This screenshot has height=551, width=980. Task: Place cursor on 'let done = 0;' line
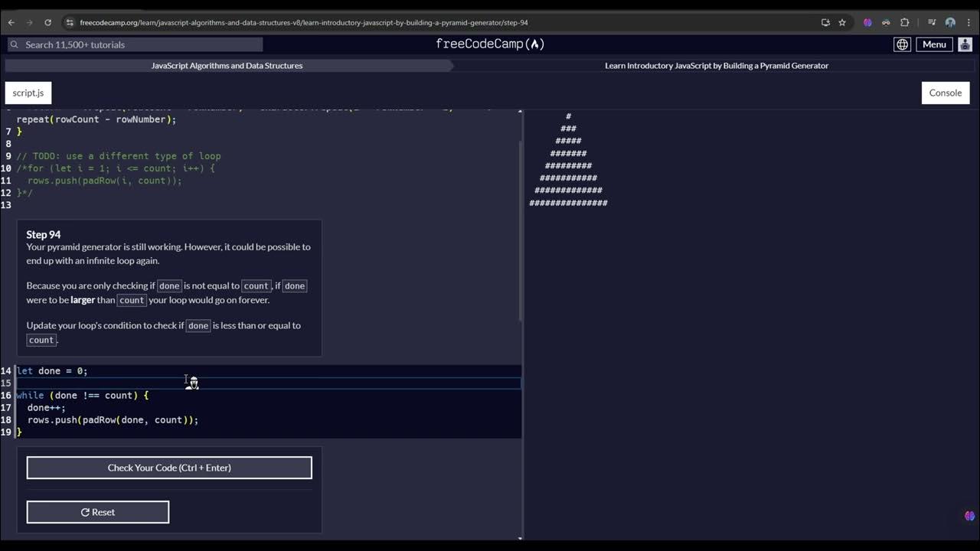52,370
